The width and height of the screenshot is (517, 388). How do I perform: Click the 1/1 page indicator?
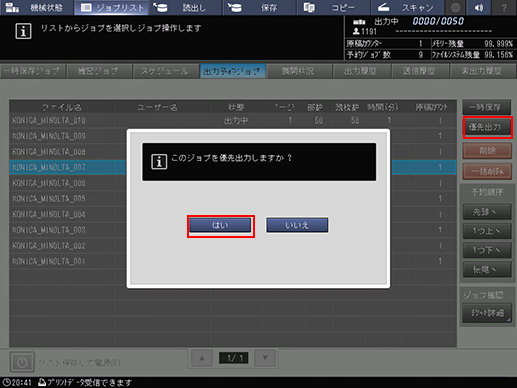point(233,358)
